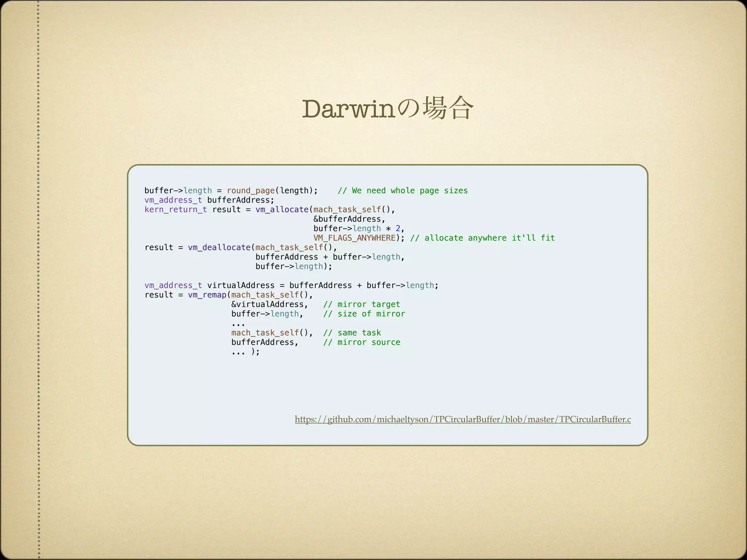Click the slide title containing "Darwin"

click(x=387, y=109)
